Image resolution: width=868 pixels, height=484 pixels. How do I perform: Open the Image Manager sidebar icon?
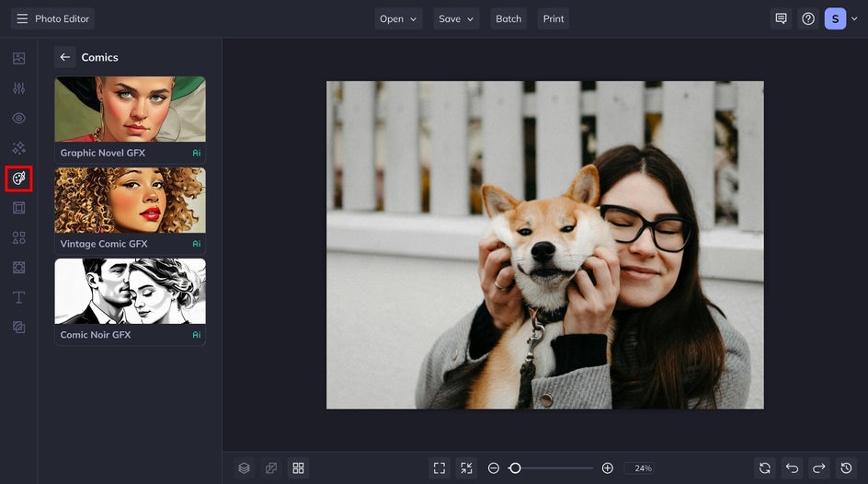18,59
